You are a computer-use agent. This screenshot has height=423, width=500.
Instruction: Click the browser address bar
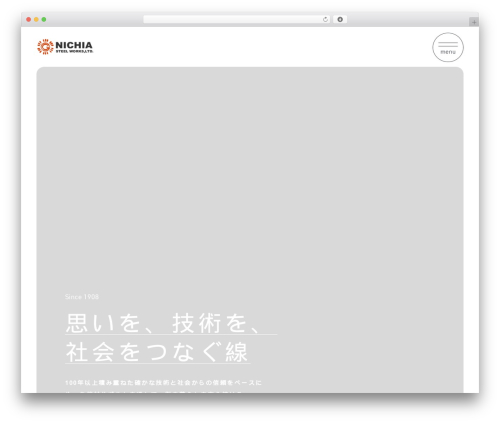(x=236, y=19)
